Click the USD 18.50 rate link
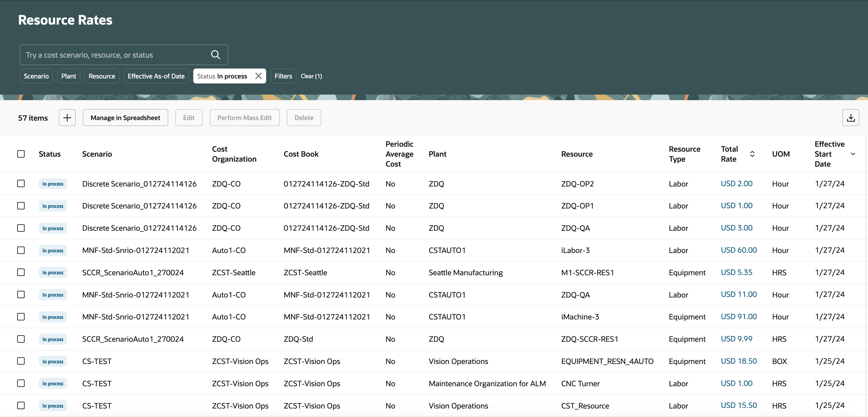Viewport: 868px width, 417px height. click(x=738, y=361)
